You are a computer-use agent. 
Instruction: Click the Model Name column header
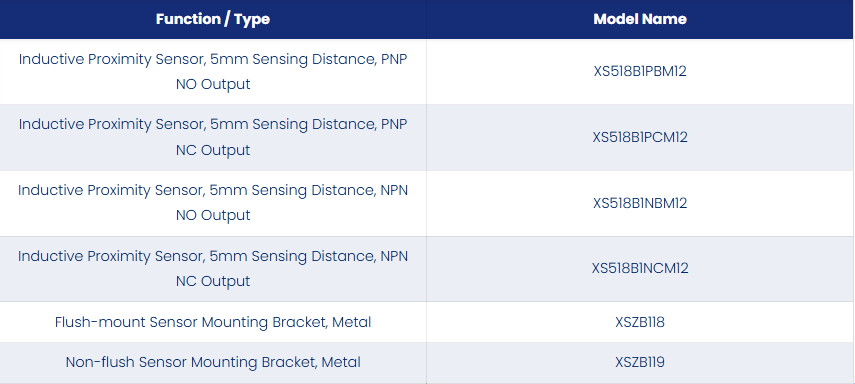click(x=640, y=19)
